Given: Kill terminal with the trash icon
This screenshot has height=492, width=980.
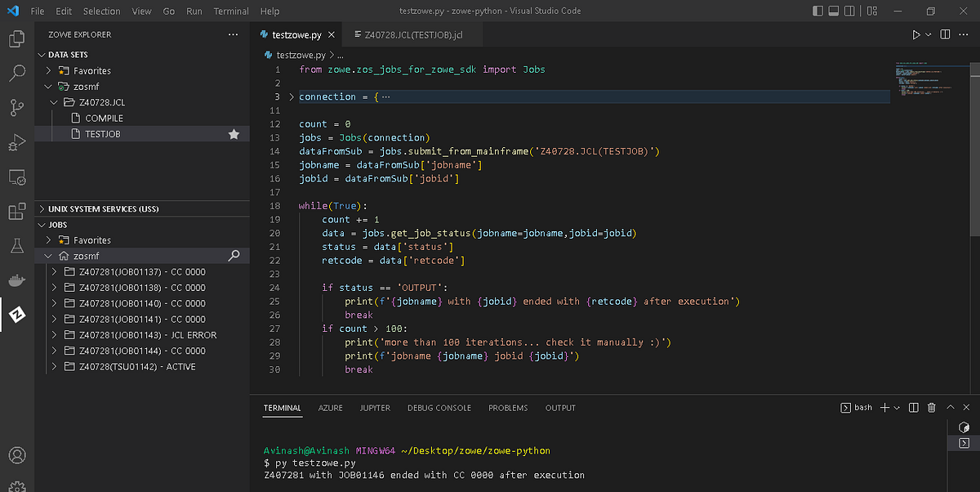Looking at the screenshot, I should tap(933, 408).
